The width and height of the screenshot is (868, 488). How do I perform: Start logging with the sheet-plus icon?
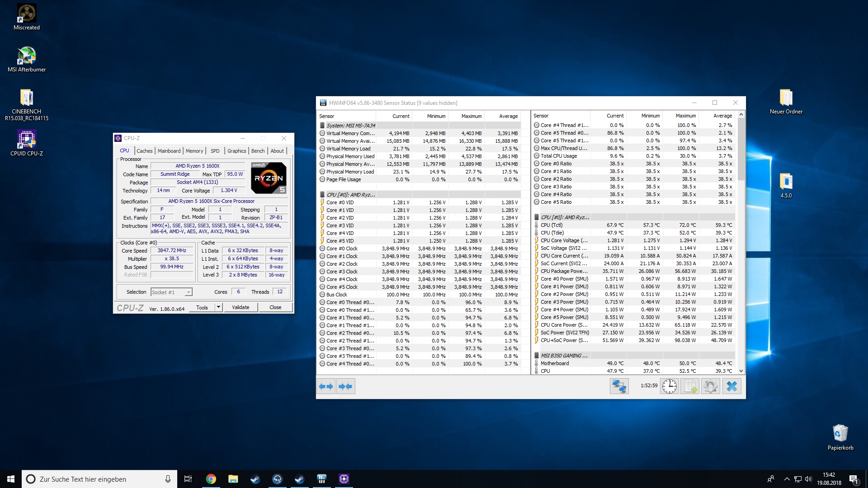coord(690,386)
